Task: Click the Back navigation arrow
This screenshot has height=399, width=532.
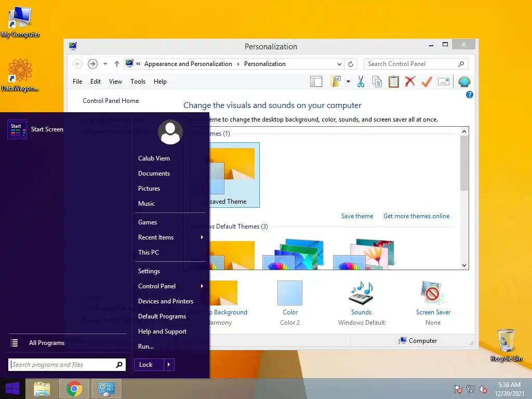Action: click(78, 64)
